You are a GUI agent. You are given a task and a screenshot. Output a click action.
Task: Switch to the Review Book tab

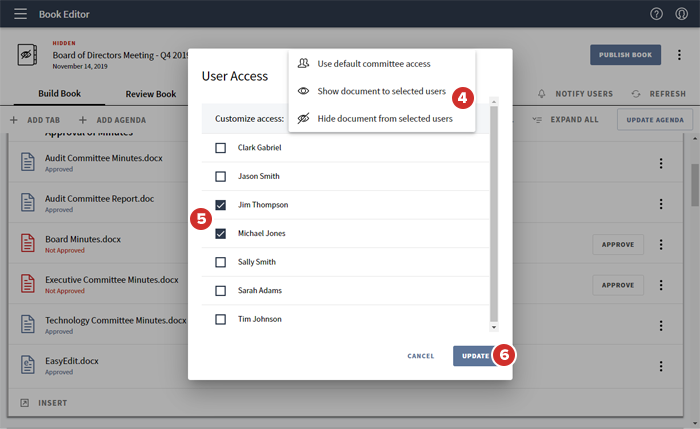[x=150, y=94]
